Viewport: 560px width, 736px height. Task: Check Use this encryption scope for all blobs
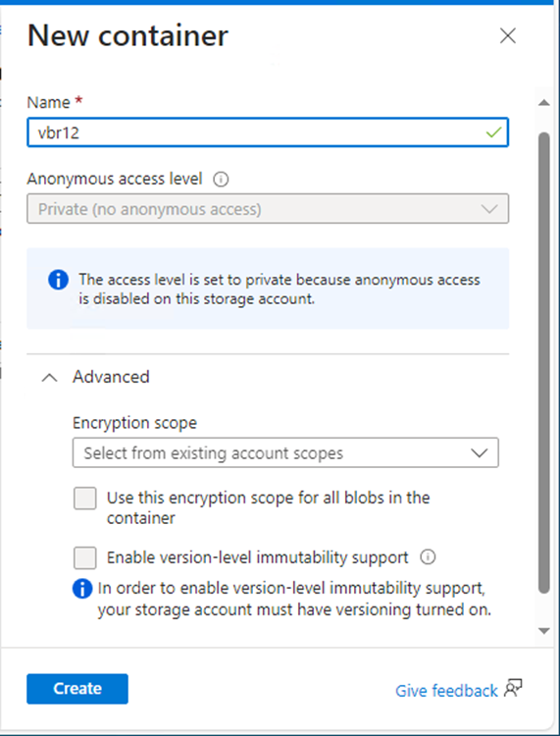tap(85, 498)
